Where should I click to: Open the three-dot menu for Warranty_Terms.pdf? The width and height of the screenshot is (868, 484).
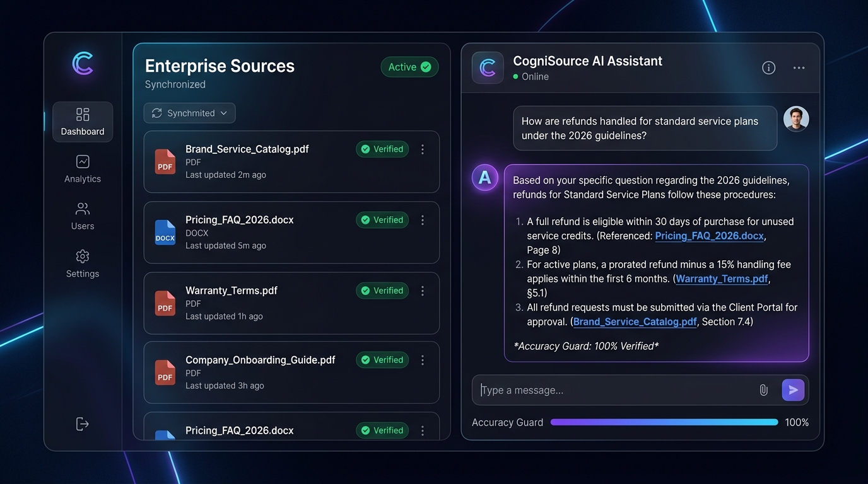point(423,291)
